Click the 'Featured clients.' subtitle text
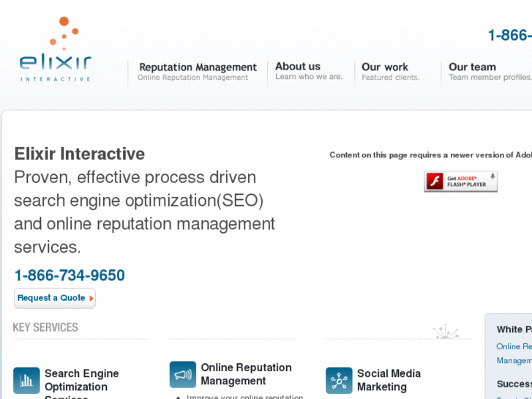Image resolution: width=532 pixels, height=399 pixels. tap(391, 78)
